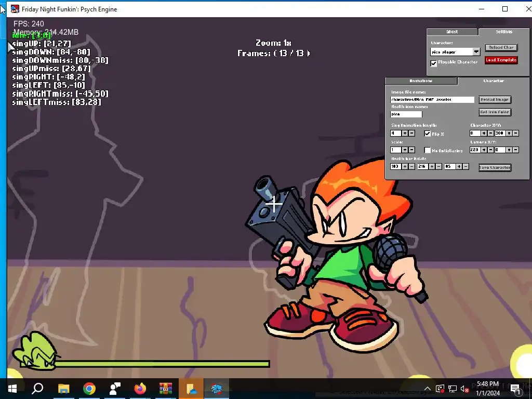Switch to the Ghost tab
The width and height of the screenshot is (532, 399).
coord(452,32)
